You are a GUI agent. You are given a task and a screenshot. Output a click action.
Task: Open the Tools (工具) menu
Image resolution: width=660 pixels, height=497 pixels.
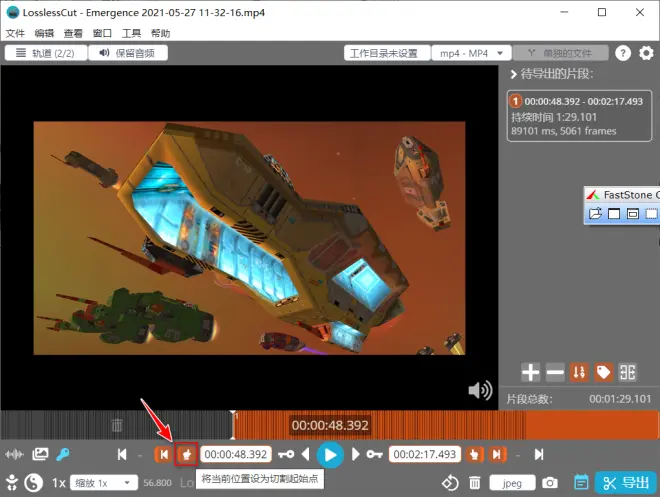131,33
